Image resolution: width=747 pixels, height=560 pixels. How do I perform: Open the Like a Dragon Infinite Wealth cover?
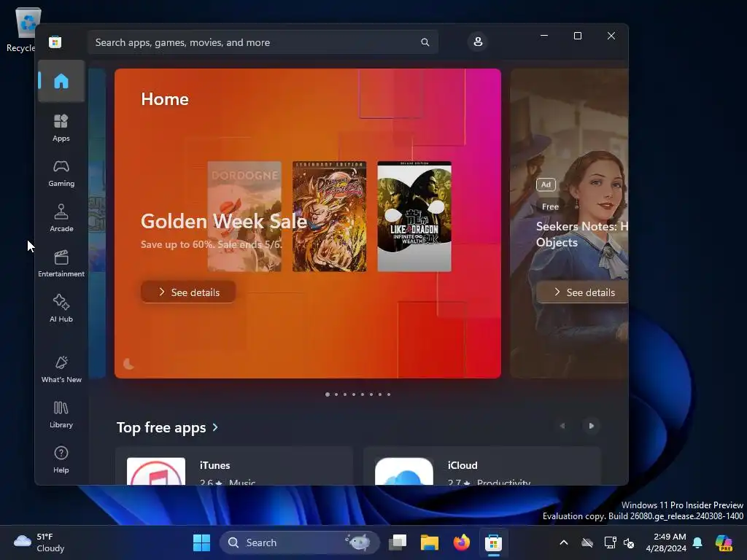pyautogui.click(x=414, y=217)
